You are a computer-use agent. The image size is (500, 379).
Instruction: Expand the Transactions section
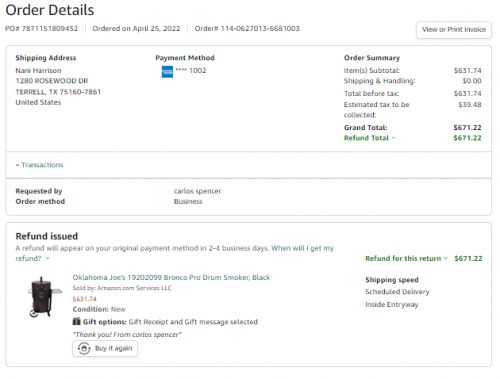point(39,165)
